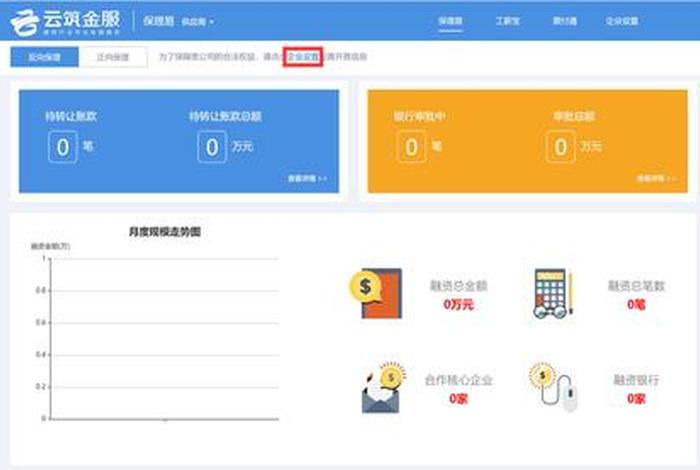The height and width of the screenshot is (470, 700).
Task: Switch to the 反向保理 tab
Action: 45,57
